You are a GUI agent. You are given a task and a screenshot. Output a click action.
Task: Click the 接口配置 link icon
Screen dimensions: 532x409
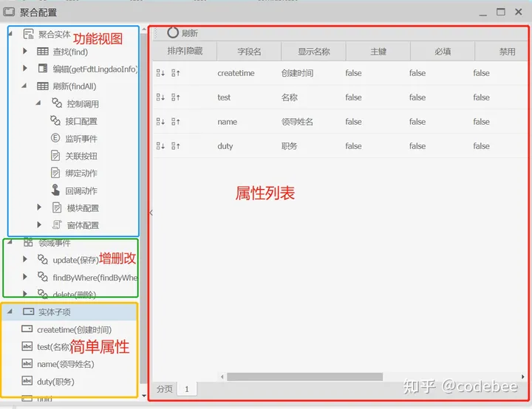click(55, 120)
